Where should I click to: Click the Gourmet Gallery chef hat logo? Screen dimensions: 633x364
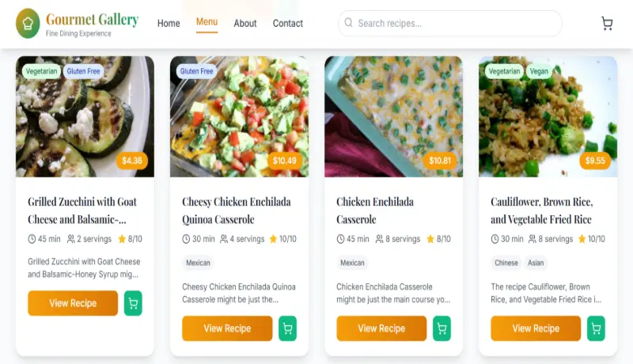(x=28, y=24)
